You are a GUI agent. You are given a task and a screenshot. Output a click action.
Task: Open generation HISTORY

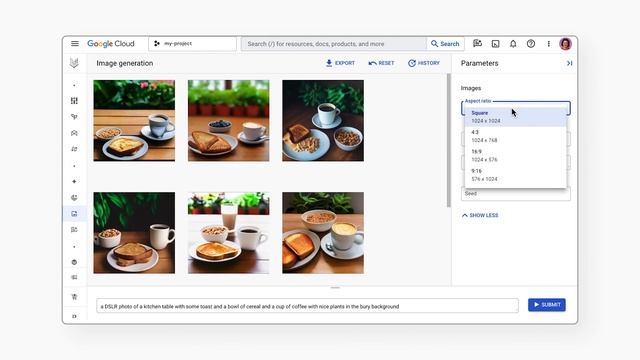[x=424, y=63]
